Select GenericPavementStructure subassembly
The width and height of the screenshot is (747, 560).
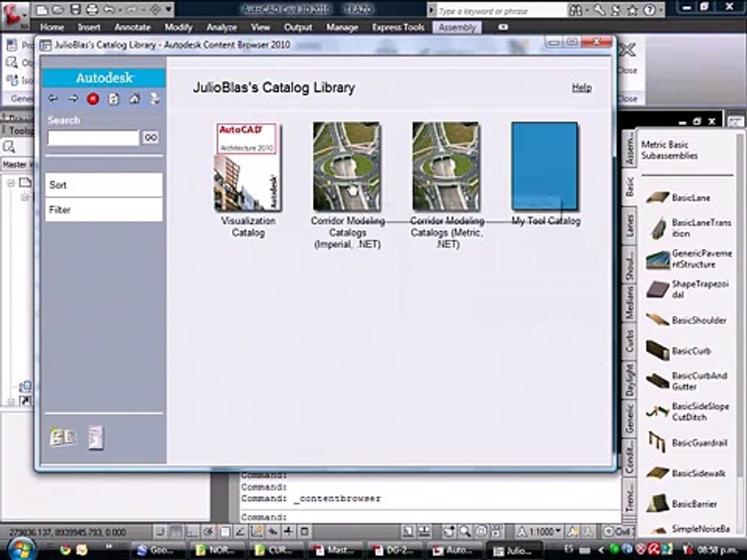pyautogui.click(x=689, y=258)
